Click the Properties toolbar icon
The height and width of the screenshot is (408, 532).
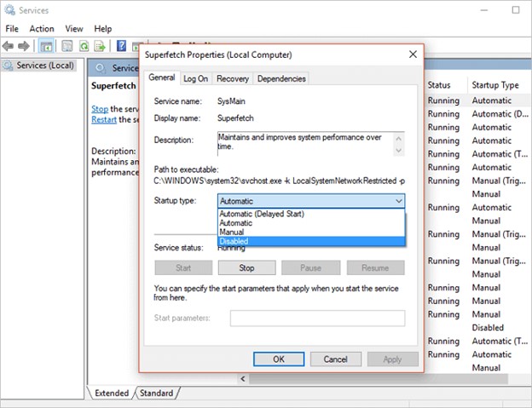[66, 46]
